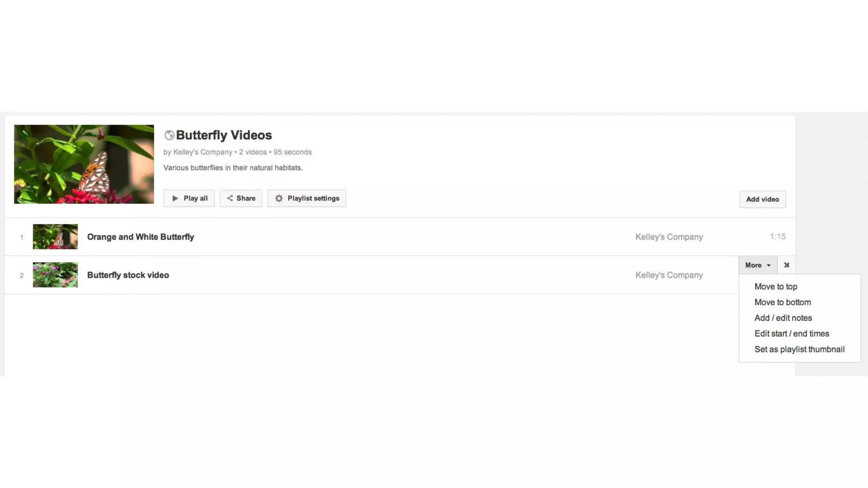This screenshot has width=868, height=488.
Task: Choose Add / edit notes option
Action: [783, 318]
